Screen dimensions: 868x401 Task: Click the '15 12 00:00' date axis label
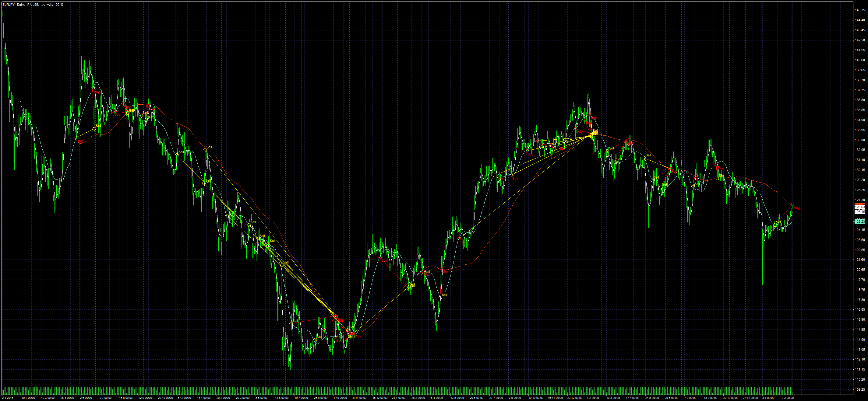tap(379, 398)
